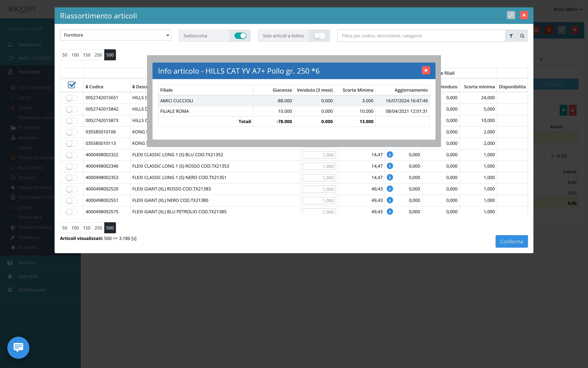
Task: Toggle row switch for code 035585010106
Action: click(72, 132)
